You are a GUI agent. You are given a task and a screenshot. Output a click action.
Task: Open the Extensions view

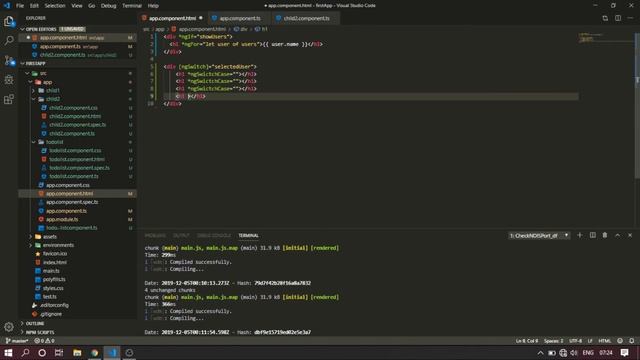[x=9, y=99]
